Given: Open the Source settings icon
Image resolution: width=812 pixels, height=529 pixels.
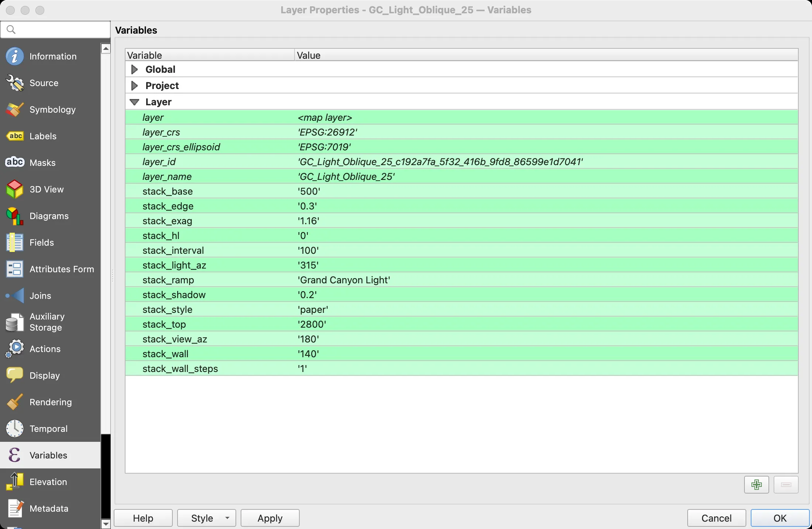Looking at the screenshot, I should coord(15,83).
